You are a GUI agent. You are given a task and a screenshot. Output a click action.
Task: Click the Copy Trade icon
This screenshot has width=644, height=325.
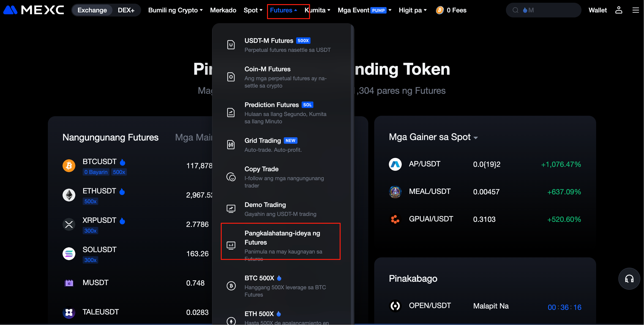[x=231, y=177]
